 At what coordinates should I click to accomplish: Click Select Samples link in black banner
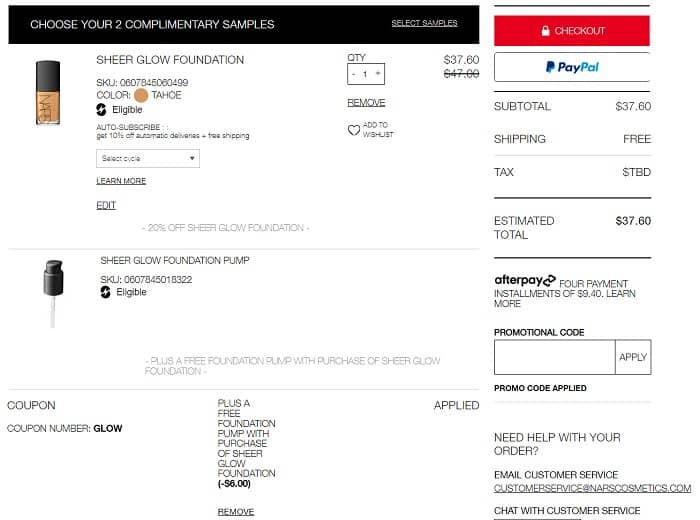[424, 23]
